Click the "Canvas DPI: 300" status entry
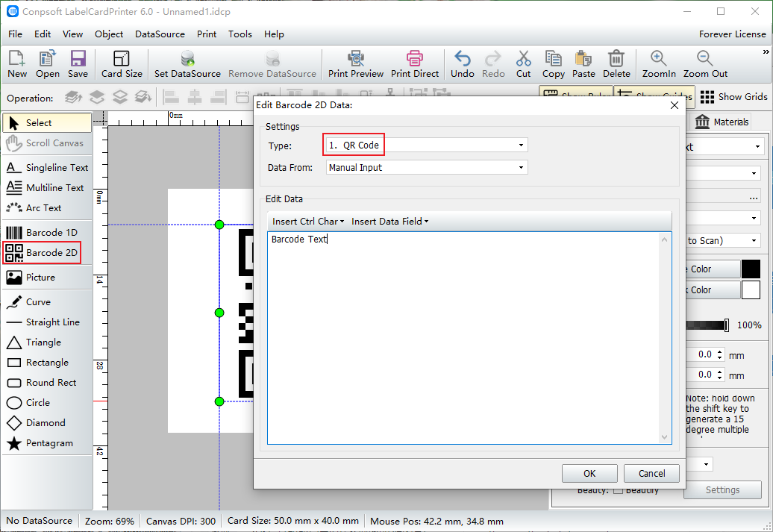 (x=181, y=521)
